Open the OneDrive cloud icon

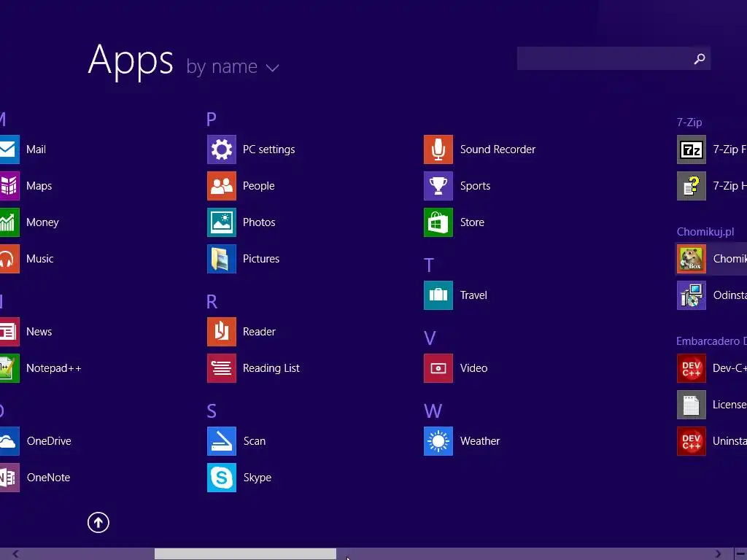[9, 441]
